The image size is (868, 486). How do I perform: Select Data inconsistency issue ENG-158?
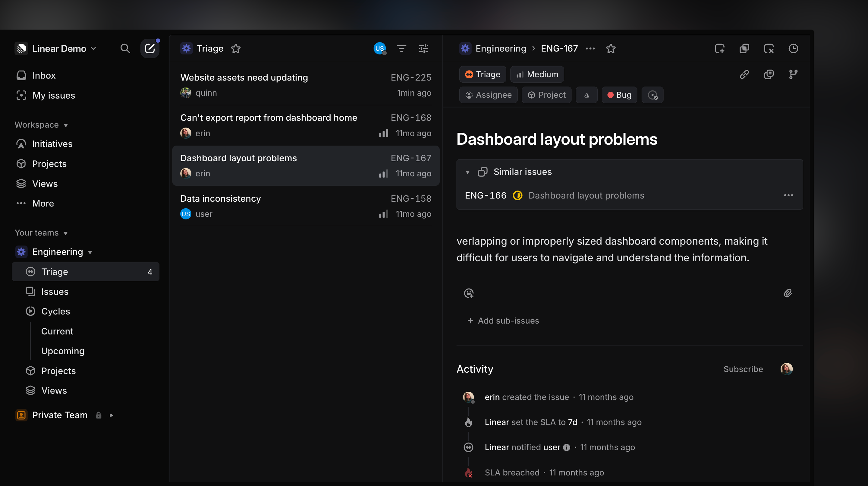pos(306,206)
